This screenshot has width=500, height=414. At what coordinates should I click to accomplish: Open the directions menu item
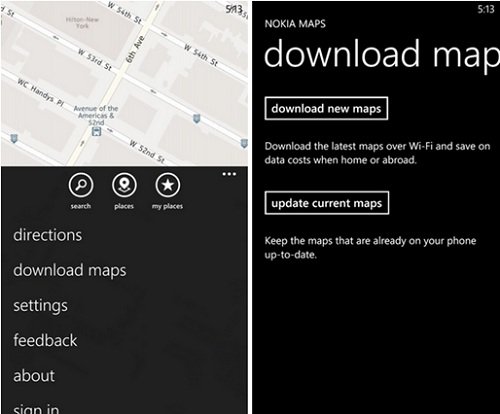(48, 235)
